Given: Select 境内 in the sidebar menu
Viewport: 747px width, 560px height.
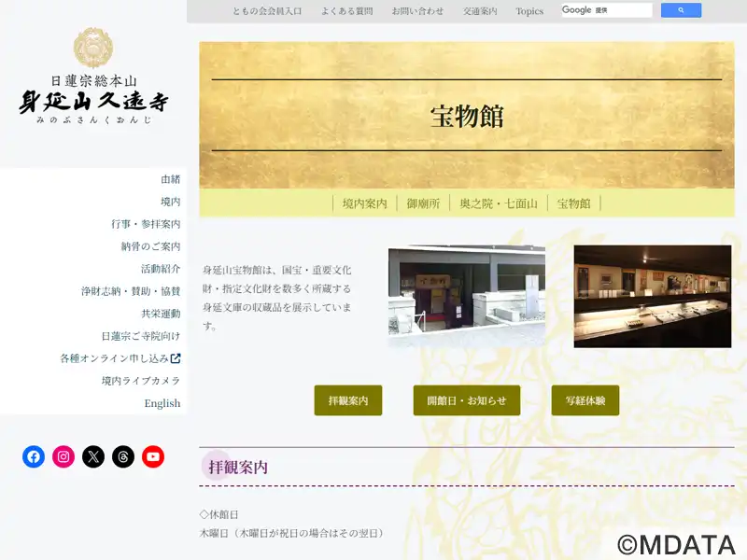Looking at the screenshot, I should [171, 202].
